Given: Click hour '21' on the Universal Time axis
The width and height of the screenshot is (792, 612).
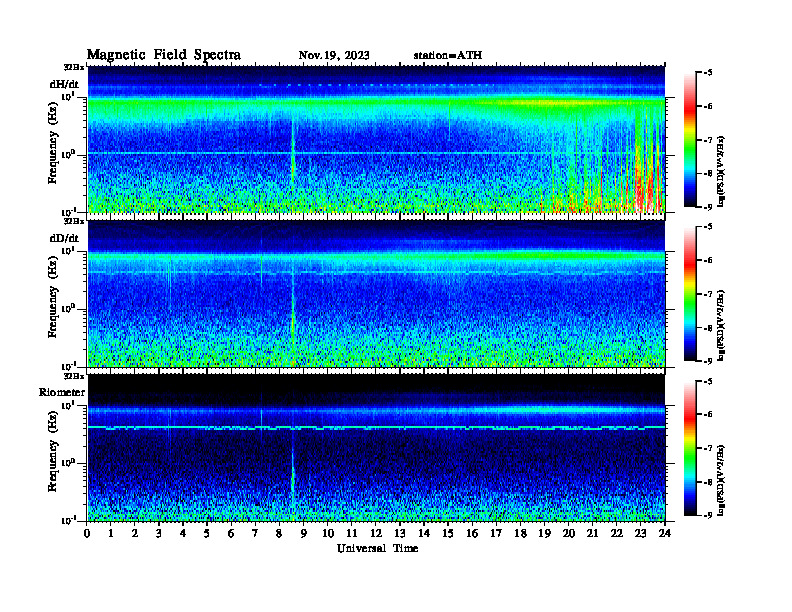Looking at the screenshot, I should click(592, 533).
